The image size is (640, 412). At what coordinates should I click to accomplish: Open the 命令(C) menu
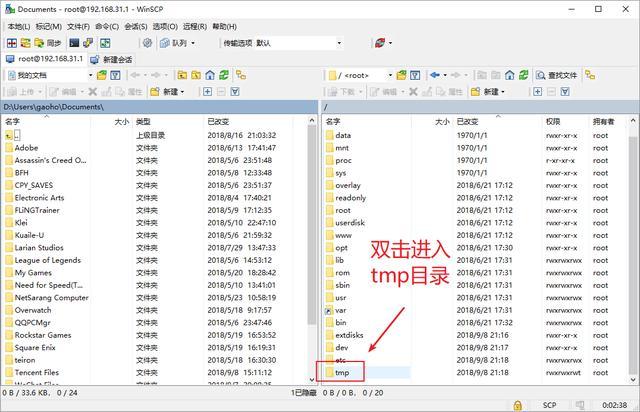107,27
